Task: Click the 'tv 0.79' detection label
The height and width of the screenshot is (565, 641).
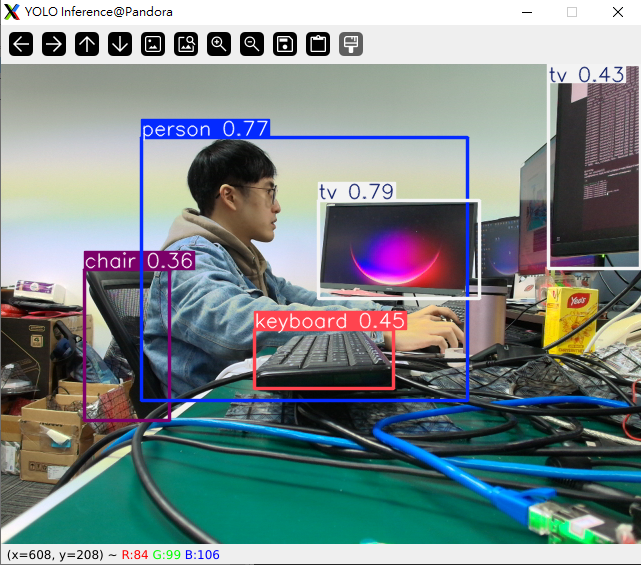Action: 357,192
